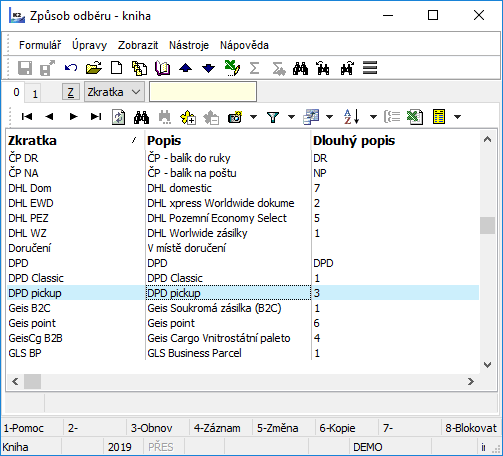The image size is (503, 456).
Task: Click the first binoculars search icon in upper toolbar
Action: pyautogui.click(x=300, y=68)
